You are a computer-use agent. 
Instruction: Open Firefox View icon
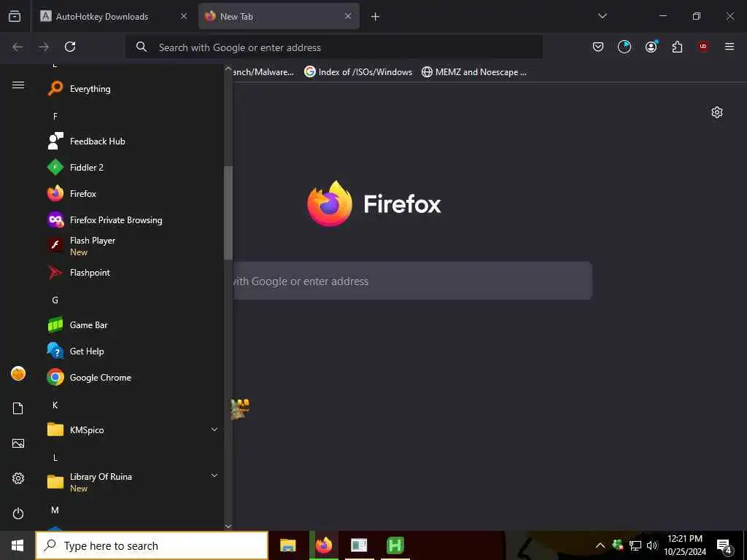tap(15, 16)
